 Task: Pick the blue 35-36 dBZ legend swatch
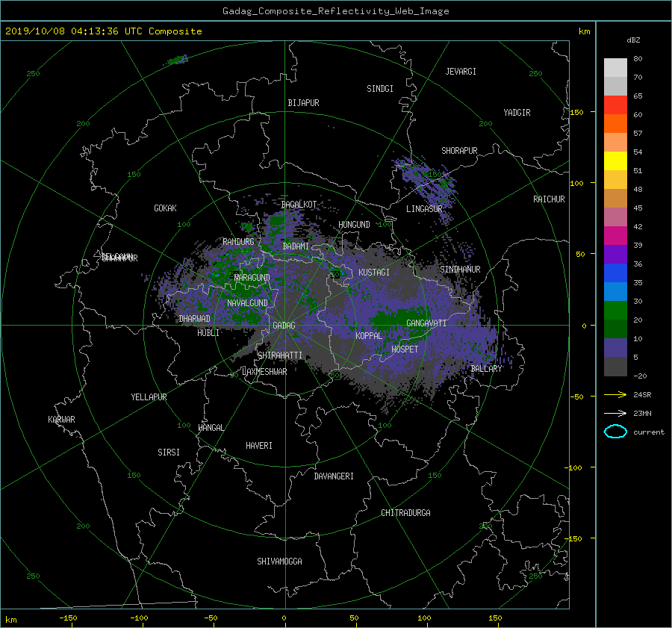[615, 273]
